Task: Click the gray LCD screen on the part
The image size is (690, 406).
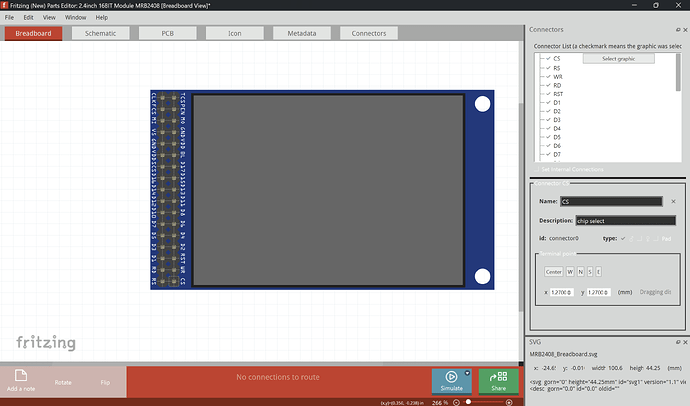Action: click(x=328, y=190)
